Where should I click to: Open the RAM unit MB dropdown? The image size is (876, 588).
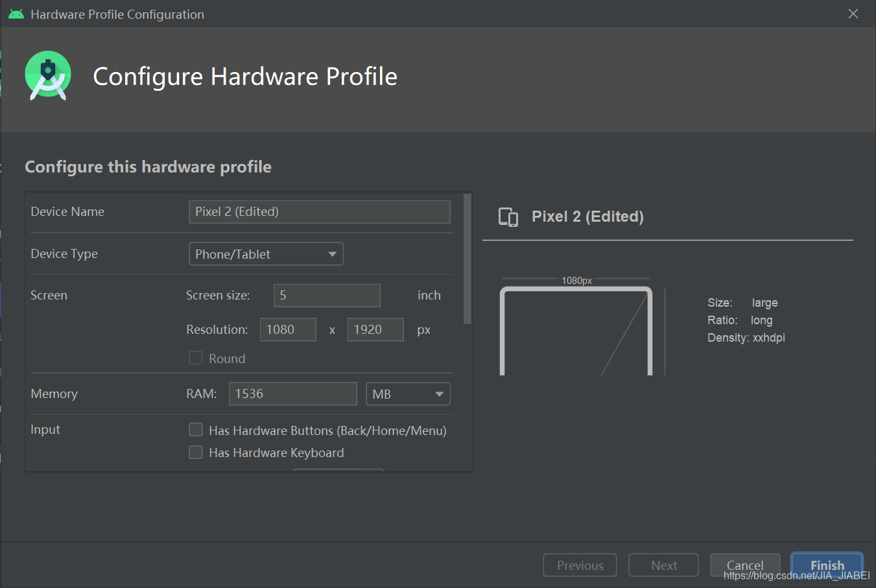pos(408,394)
